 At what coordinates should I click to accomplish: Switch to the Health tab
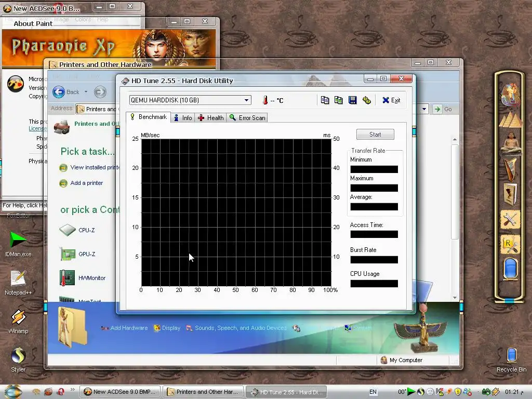211,118
